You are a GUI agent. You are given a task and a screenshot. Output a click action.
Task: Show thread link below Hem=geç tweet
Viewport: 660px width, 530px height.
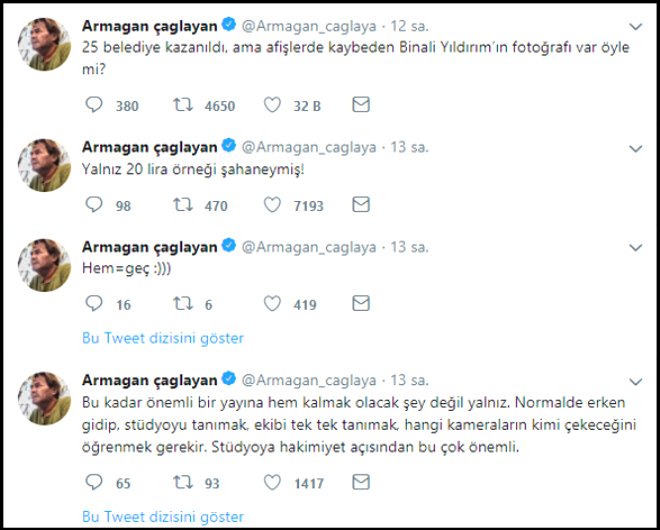coord(163,338)
